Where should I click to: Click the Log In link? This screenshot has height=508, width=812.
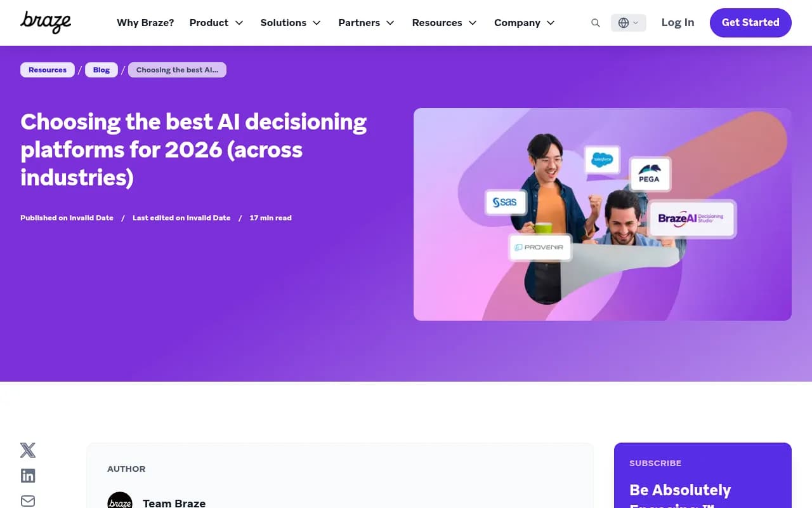coord(678,22)
